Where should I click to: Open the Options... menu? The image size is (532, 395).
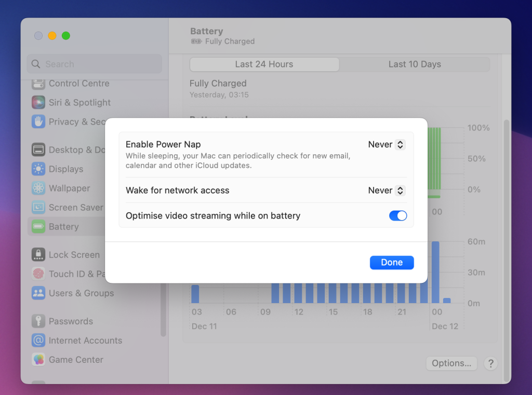point(451,363)
